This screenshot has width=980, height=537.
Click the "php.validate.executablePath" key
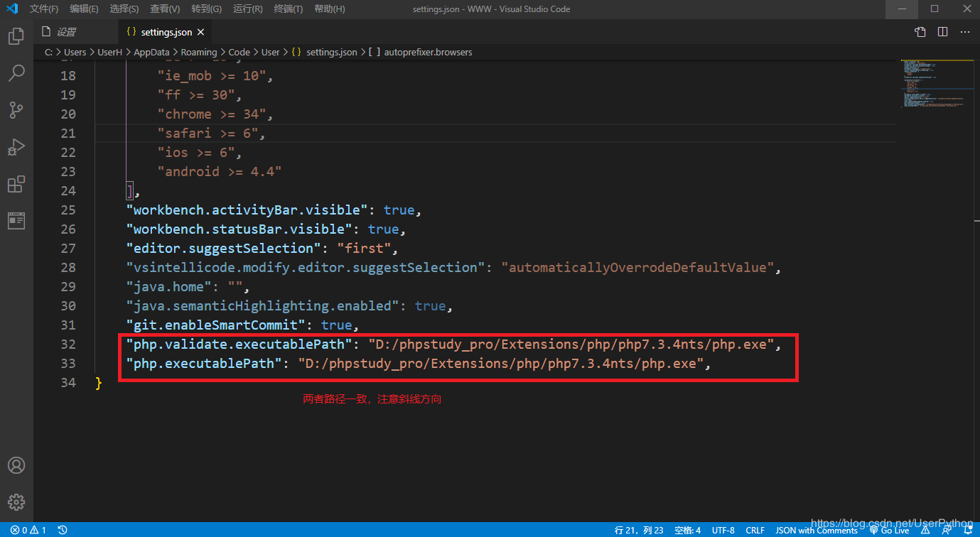click(239, 344)
